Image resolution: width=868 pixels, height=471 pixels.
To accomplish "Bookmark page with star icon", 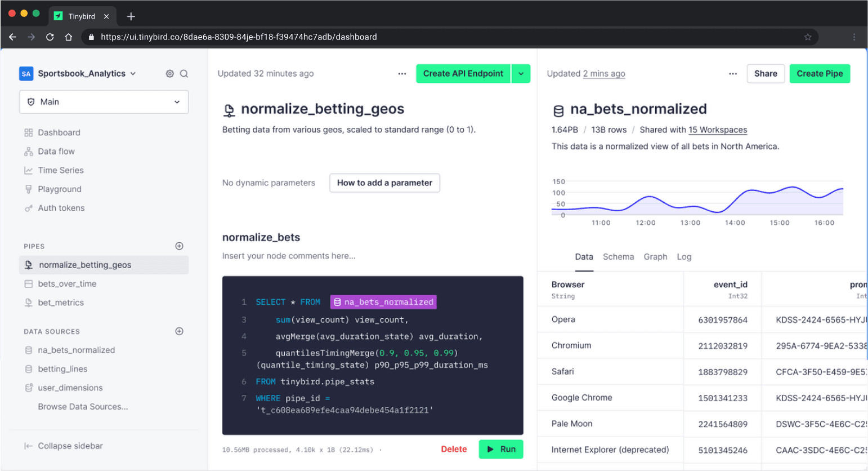I will pos(808,37).
